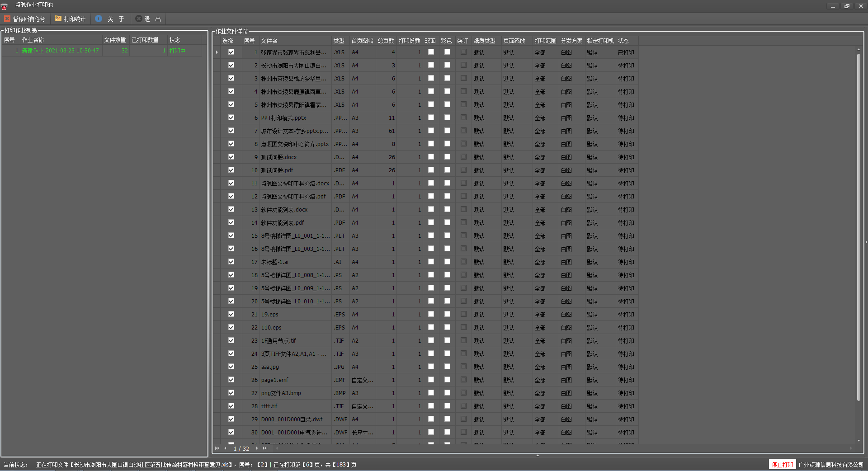Select the job 新建作业 2021-03-23 10-30-47

point(61,51)
